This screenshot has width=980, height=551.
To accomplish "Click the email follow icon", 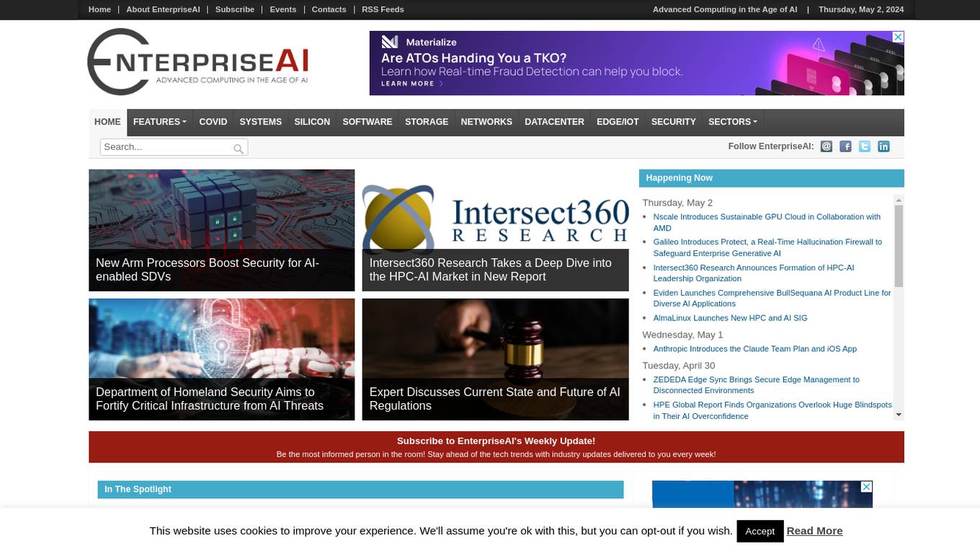I will pyautogui.click(x=827, y=146).
